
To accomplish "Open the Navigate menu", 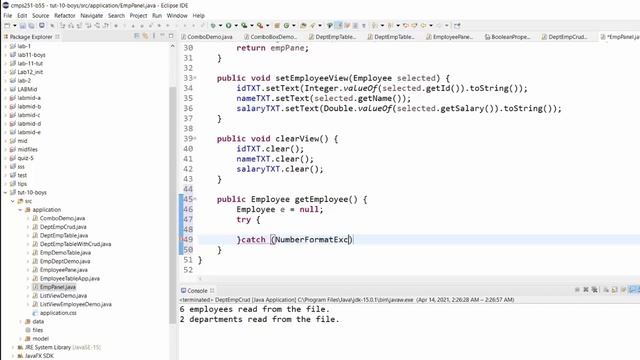I will click(x=91, y=16).
